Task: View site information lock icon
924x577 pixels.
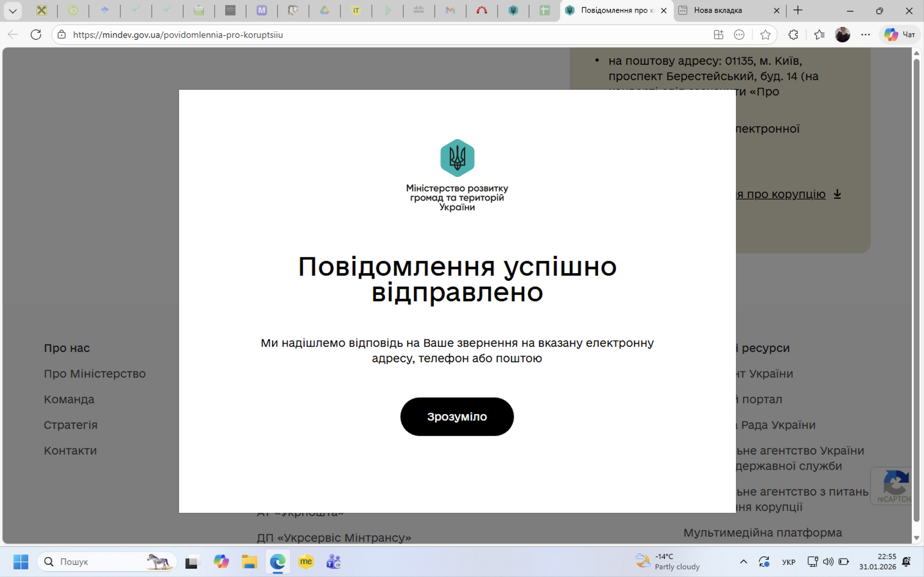Action: tap(62, 35)
